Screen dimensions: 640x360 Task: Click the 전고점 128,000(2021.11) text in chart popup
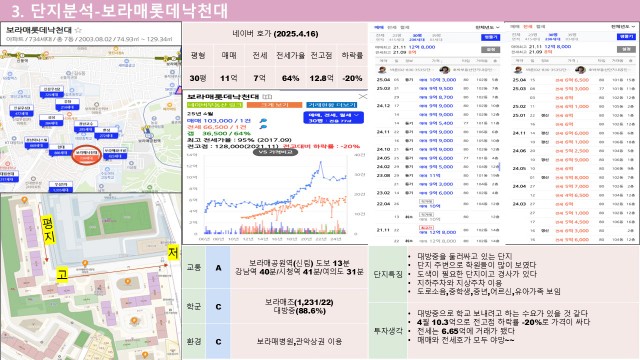(x=233, y=146)
